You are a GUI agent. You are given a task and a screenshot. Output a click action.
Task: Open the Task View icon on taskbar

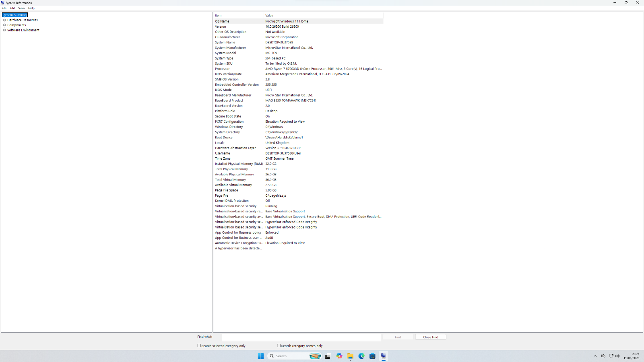[328, 356]
